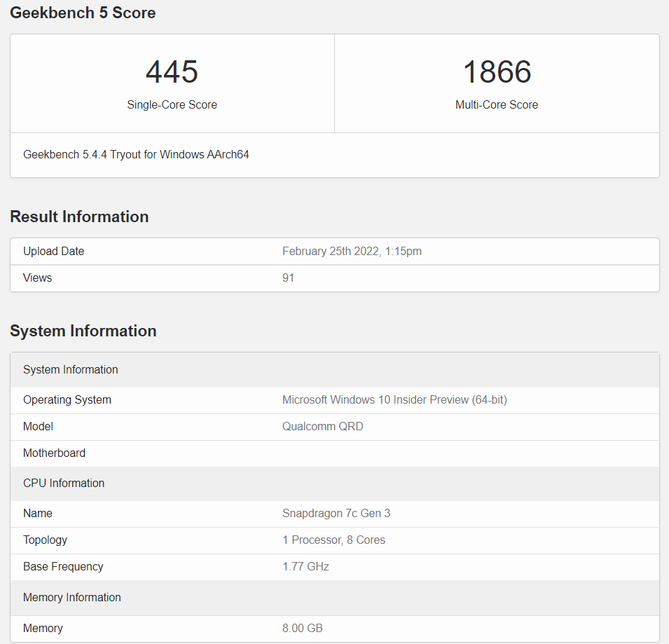This screenshot has width=669, height=644.
Task: Click the Snapdragon 7c Gen 3 name
Action: tap(336, 513)
